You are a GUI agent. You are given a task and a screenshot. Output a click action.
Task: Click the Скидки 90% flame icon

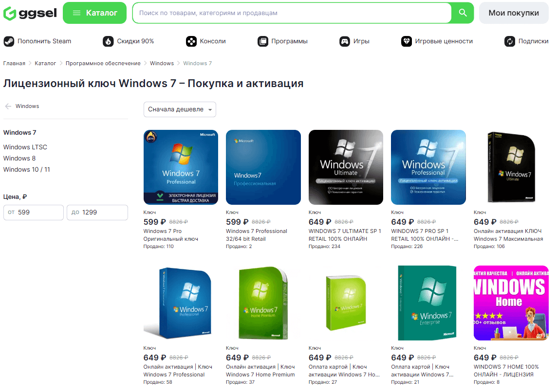[108, 41]
